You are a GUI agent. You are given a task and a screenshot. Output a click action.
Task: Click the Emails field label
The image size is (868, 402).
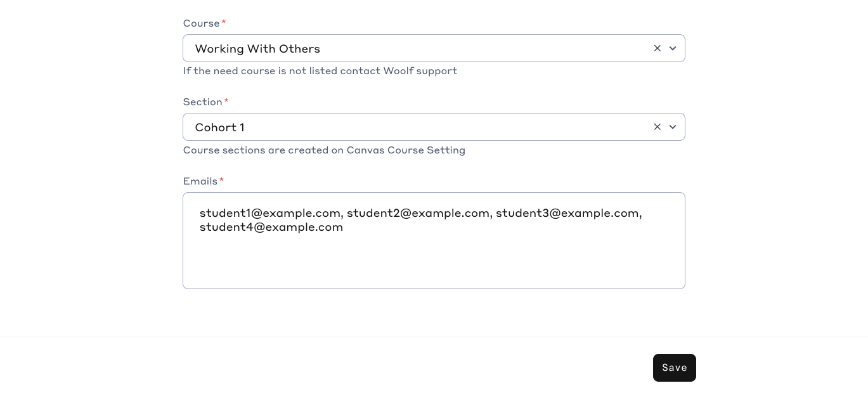pyautogui.click(x=200, y=181)
